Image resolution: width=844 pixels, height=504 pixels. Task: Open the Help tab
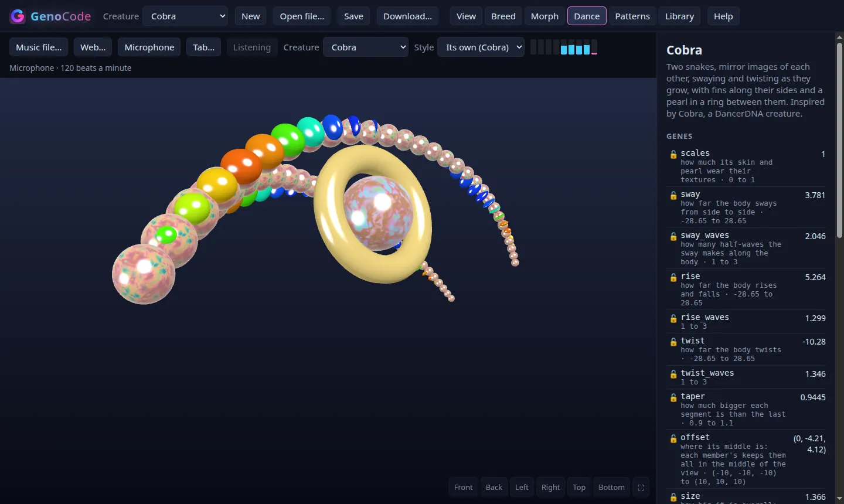(x=723, y=16)
